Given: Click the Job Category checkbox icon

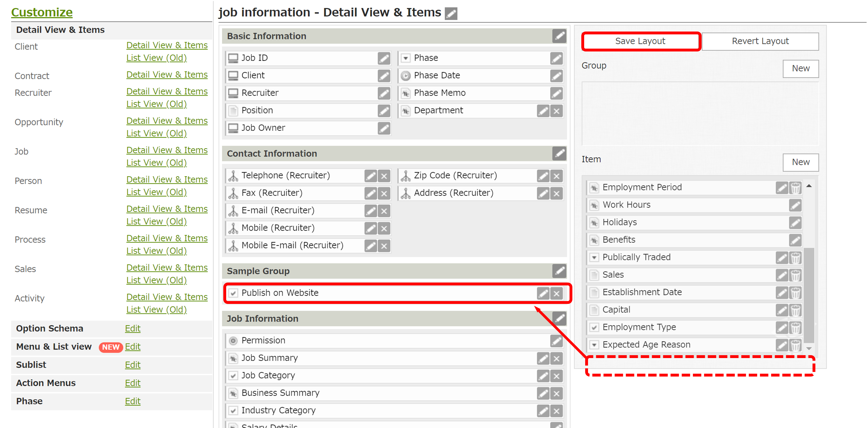Looking at the screenshot, I should pos(233,375).
